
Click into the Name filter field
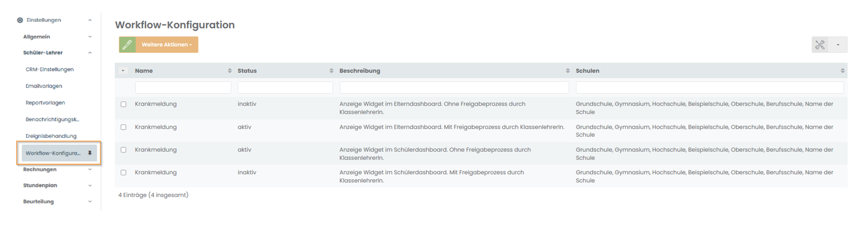pos(183,87)
